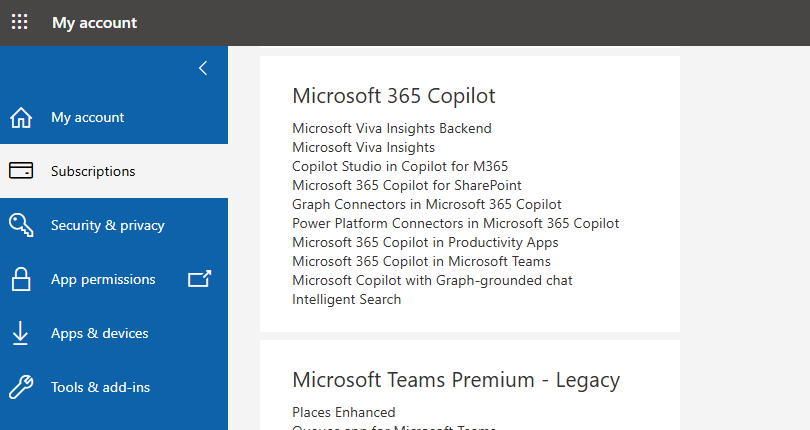Select Microsoft 365 Copilot for SharePoint
The image size is (810, 430).
tap(407, 185)
